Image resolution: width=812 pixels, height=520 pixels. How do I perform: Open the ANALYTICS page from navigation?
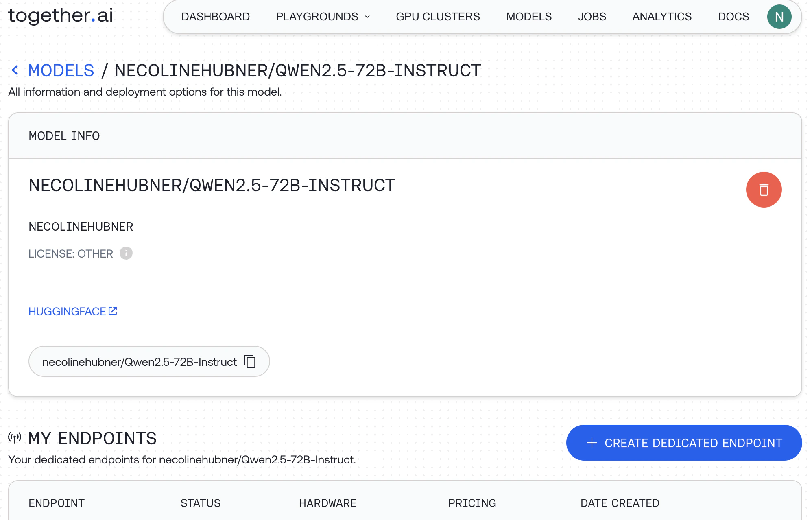pyautogui.click(x=661, y=17)
